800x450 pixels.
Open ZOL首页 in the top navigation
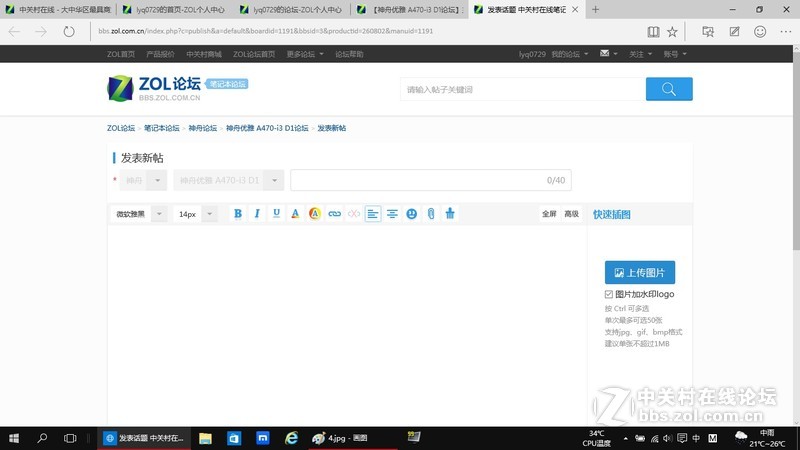pyautogui.click(x=121, y=54)
